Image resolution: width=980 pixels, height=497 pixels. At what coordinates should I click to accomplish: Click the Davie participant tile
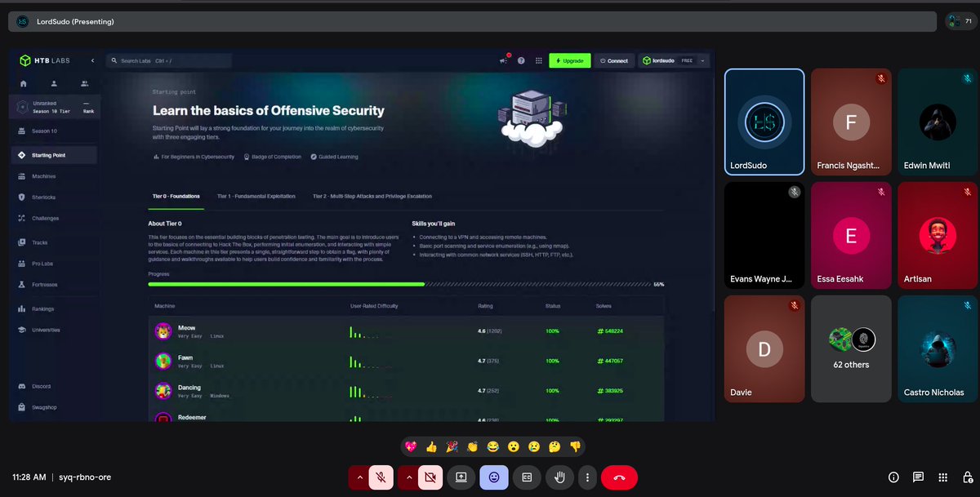click(764, 348)
